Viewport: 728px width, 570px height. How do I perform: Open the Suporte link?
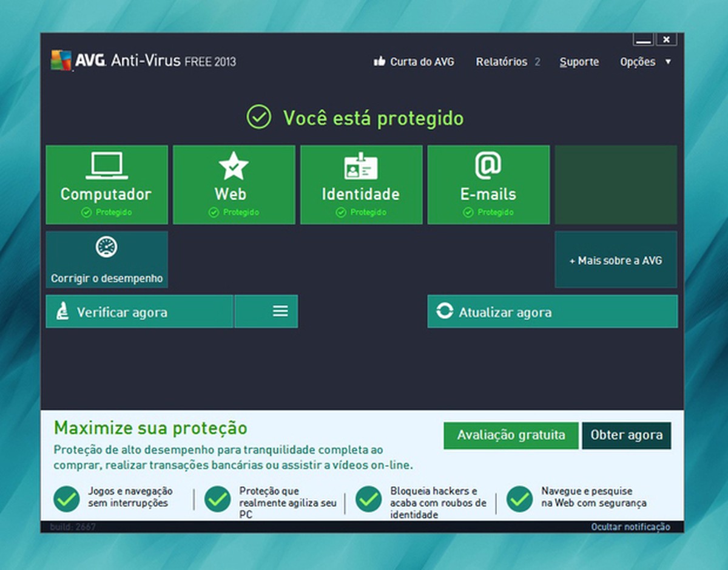(579, 62)
